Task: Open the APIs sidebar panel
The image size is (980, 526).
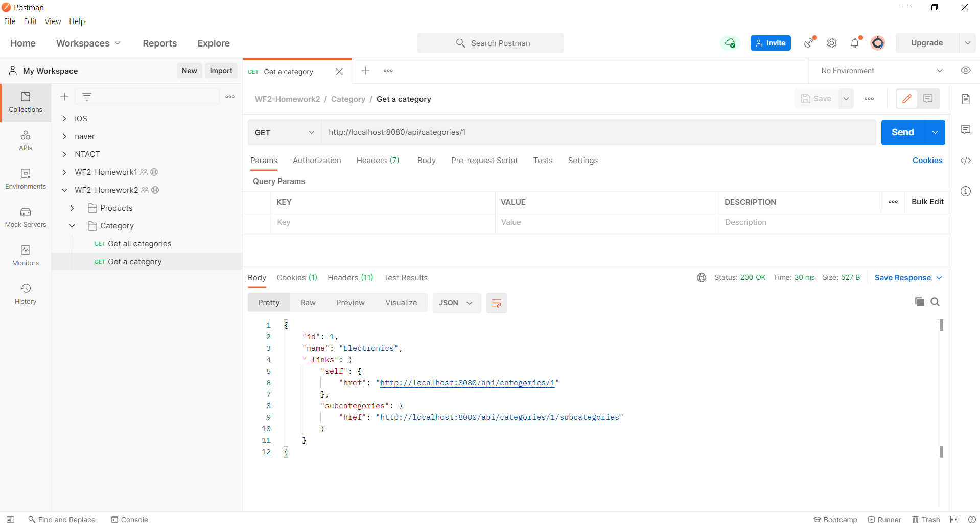Action: 26,141
